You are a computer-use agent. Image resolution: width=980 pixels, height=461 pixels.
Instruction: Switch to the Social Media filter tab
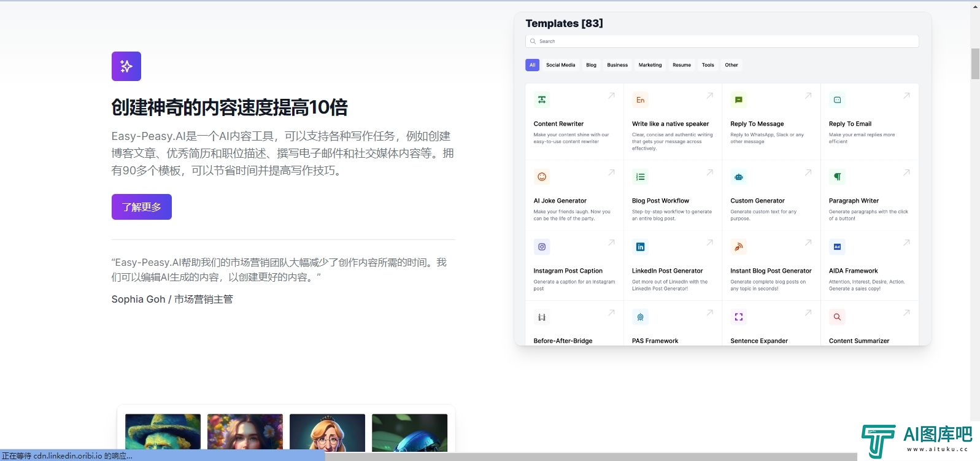pos(561,65)
